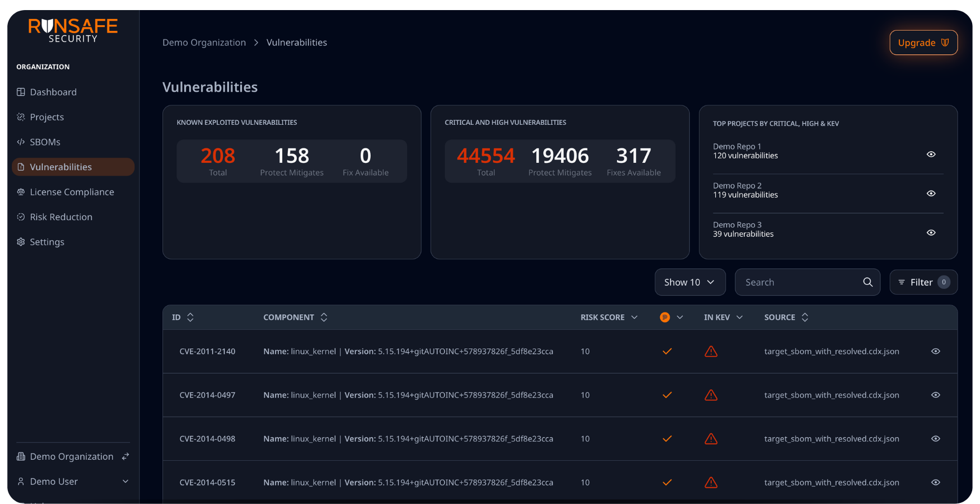View Demo Repo 3 via eye icon

tap(931, 232)
